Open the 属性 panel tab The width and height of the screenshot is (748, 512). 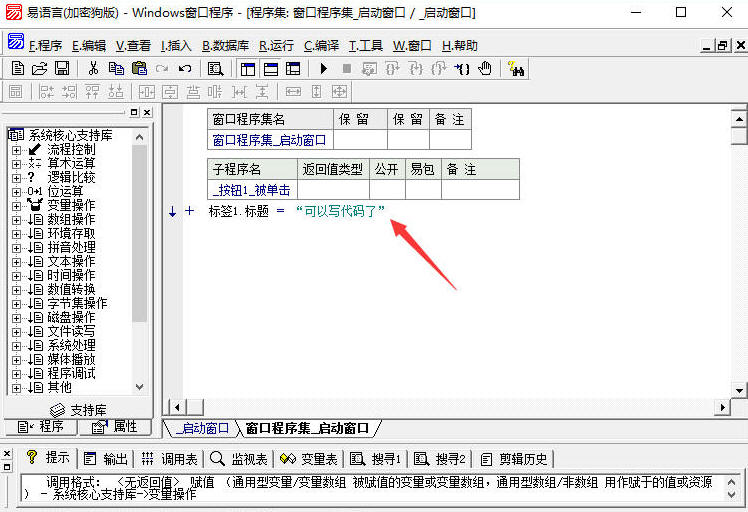point(115,427)
